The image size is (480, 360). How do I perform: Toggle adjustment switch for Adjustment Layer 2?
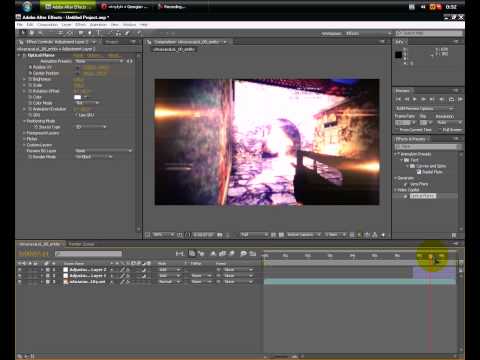pyautogui.click(x=144, y=270)
